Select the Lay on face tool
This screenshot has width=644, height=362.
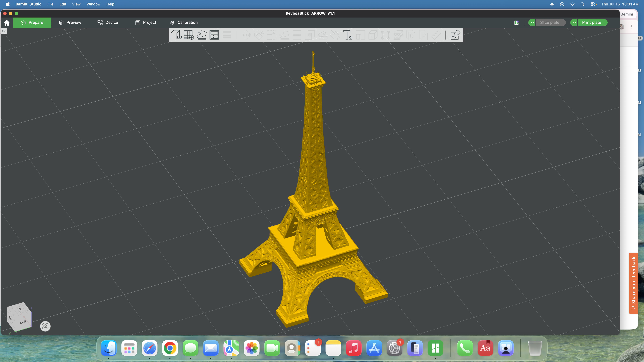click(284, 35)
